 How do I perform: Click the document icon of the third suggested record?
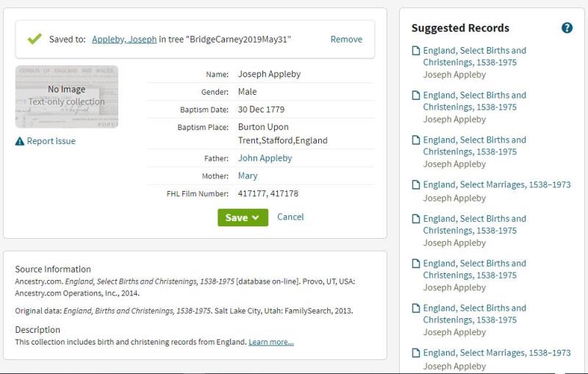pos(415,140)
